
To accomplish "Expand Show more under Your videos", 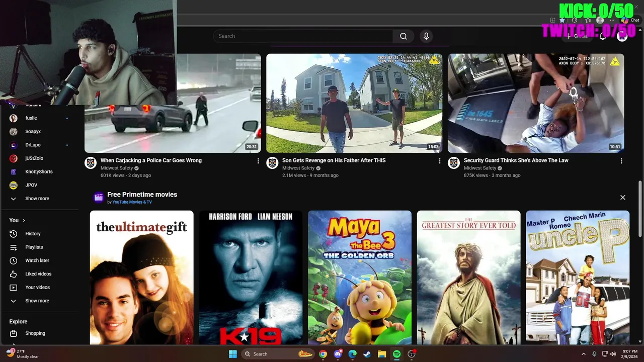I will (x=37, y=301).
